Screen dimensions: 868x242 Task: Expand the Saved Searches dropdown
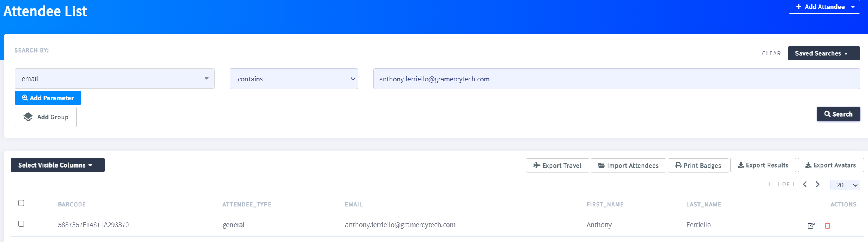tap(824, 53)
